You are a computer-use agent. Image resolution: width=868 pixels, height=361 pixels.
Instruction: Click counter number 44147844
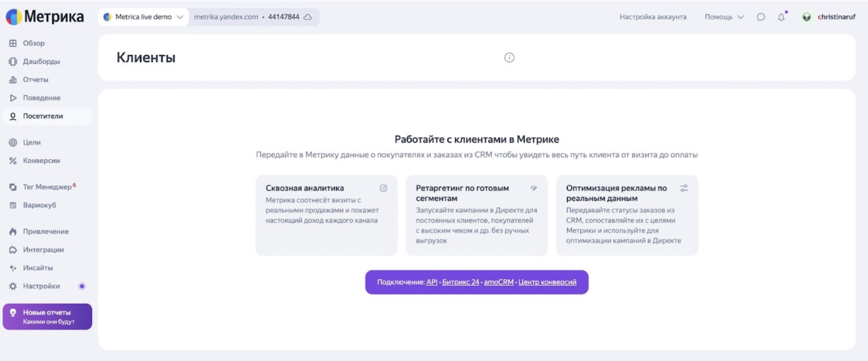283,17
